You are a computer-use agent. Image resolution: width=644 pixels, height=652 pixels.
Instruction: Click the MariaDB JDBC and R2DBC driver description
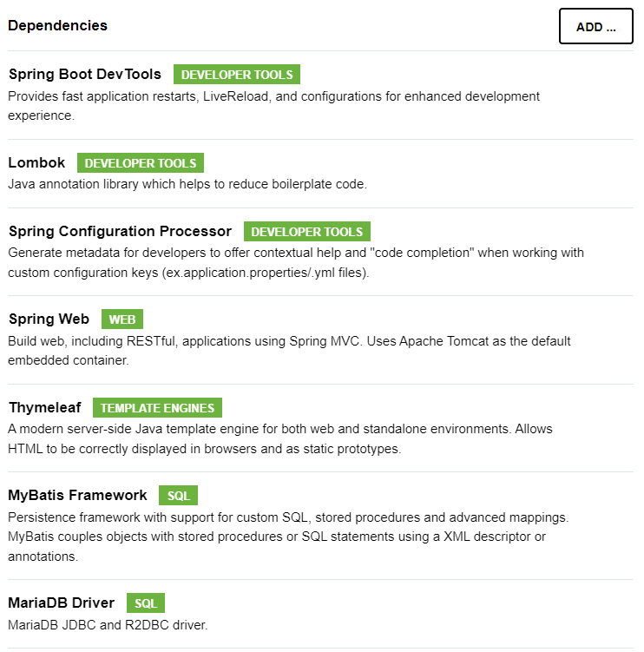(108, 625)
